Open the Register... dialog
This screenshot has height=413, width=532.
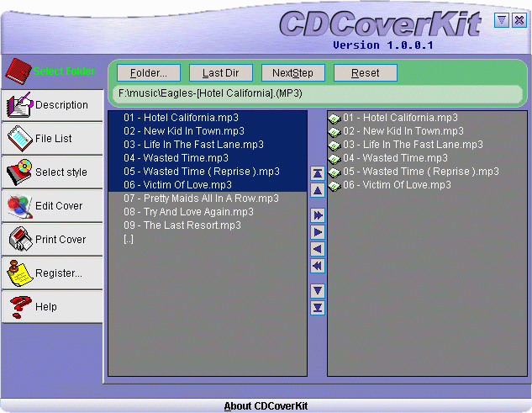[53, 273]
